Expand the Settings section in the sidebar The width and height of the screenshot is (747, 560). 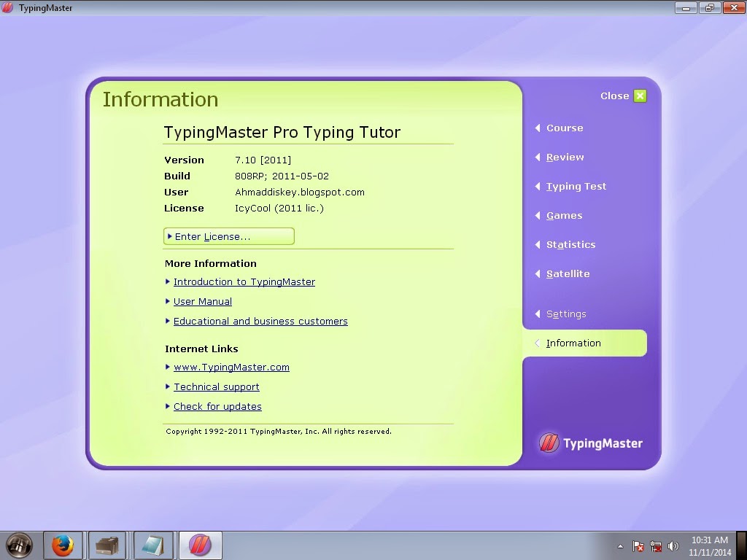(x=565, y=314)
